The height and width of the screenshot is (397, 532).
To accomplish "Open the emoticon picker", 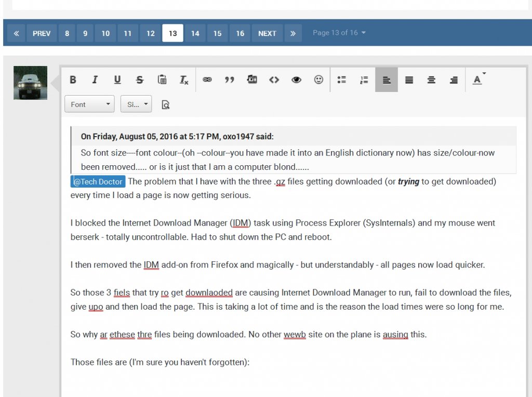I will tap(318, 80).
